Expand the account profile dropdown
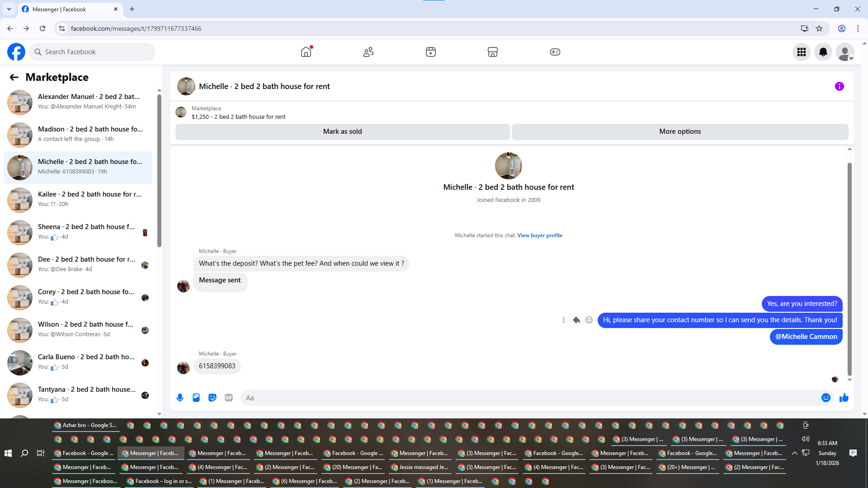 844,52
